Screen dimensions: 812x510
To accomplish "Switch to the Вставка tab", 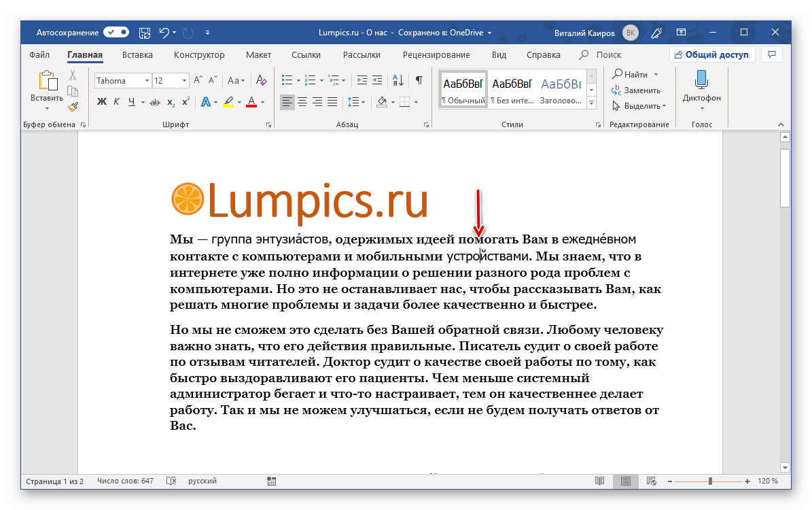I will tap(138, 55).
